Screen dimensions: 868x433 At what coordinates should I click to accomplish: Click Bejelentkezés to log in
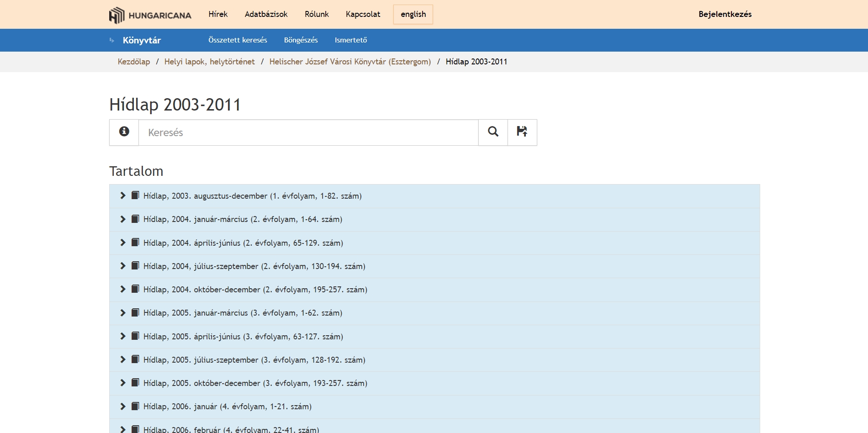tap(725, 14)
